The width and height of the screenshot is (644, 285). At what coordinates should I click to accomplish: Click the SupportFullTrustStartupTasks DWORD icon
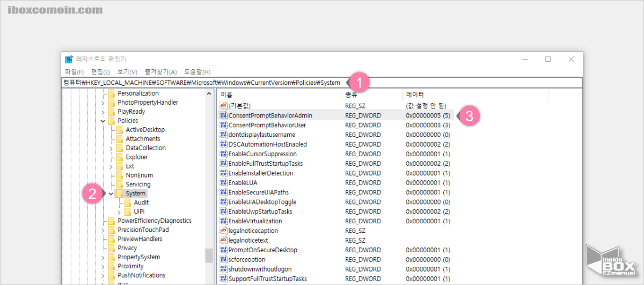224,279
